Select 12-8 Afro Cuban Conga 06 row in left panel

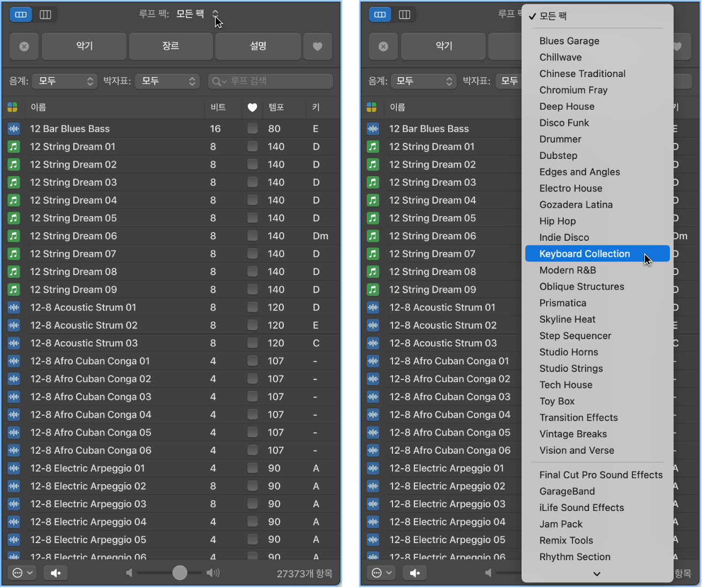171,450
